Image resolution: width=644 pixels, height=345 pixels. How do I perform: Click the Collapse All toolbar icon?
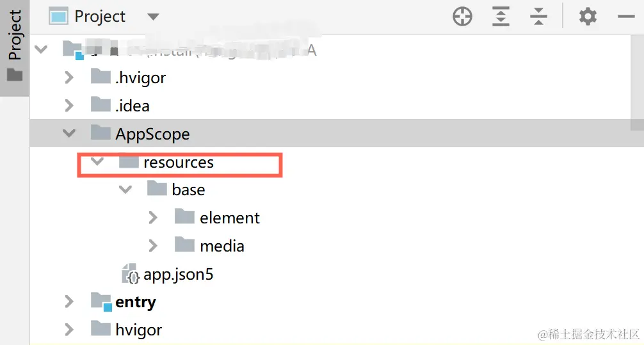(x=539, y=17)
